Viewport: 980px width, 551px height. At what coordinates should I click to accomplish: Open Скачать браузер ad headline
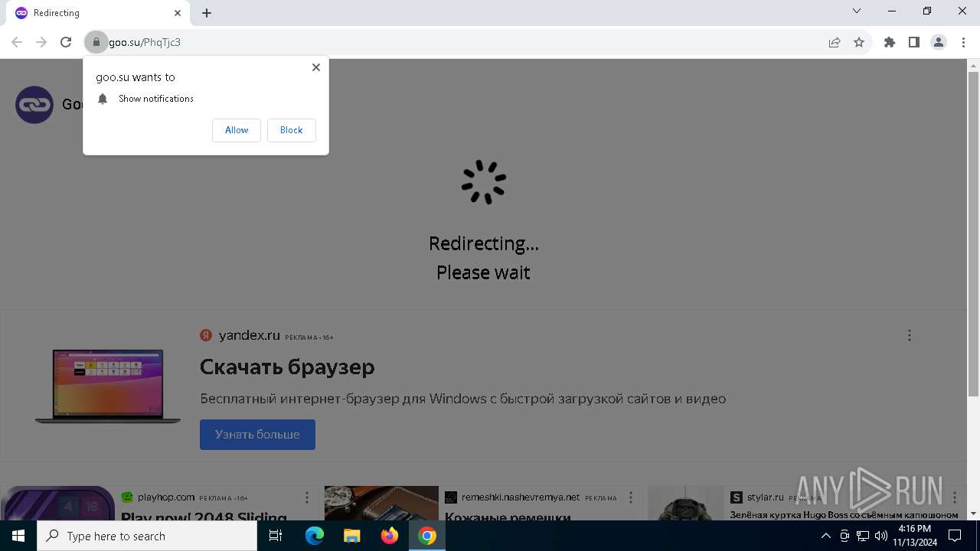pos(287,367)
